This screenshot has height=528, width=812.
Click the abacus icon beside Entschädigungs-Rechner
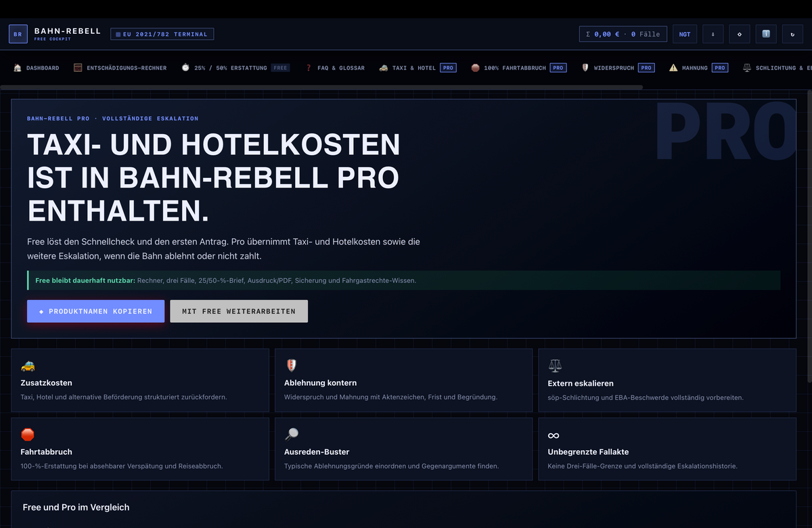coord(78,68)
